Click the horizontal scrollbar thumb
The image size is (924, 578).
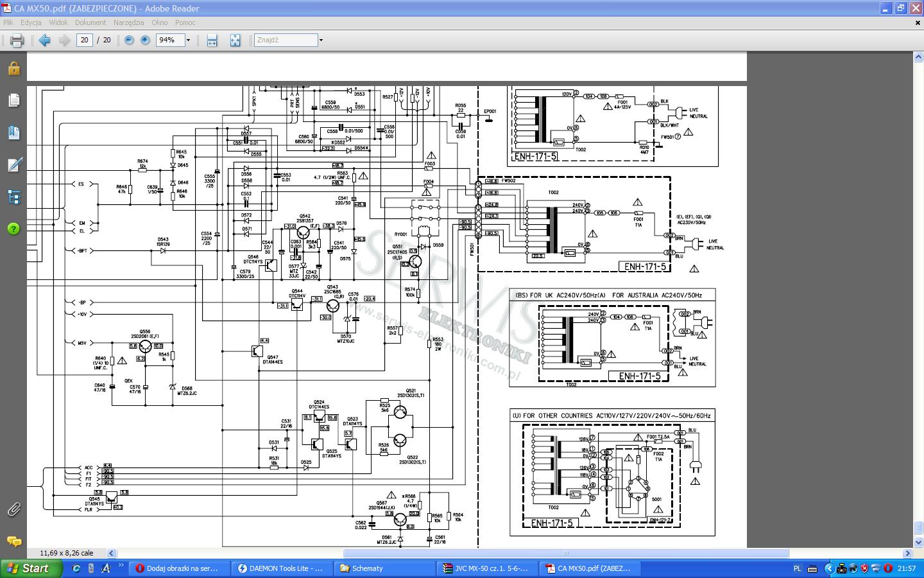(x=566, y=553)
